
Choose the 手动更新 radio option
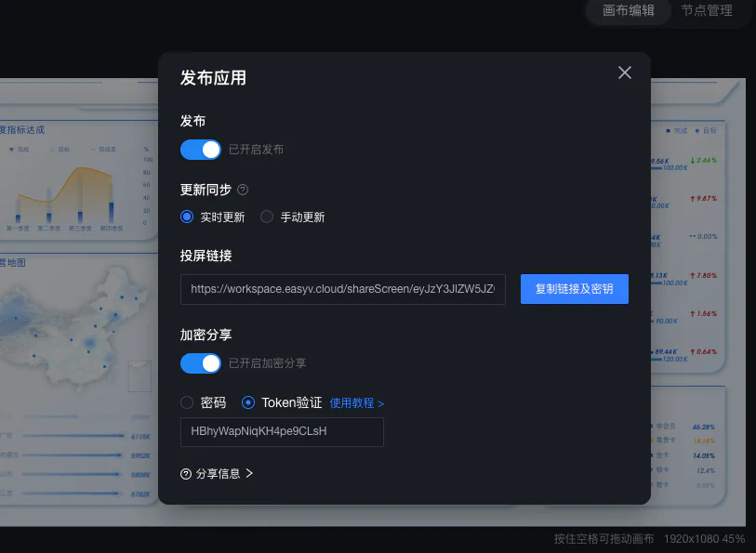click(x=267, y=217)
